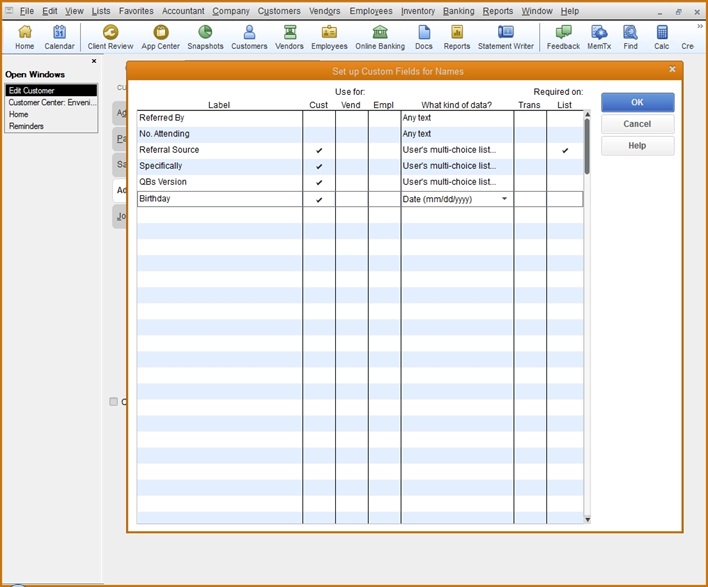Open the Lists menu
This screenshot has width=708, height=587.
[x=101, y=11]
